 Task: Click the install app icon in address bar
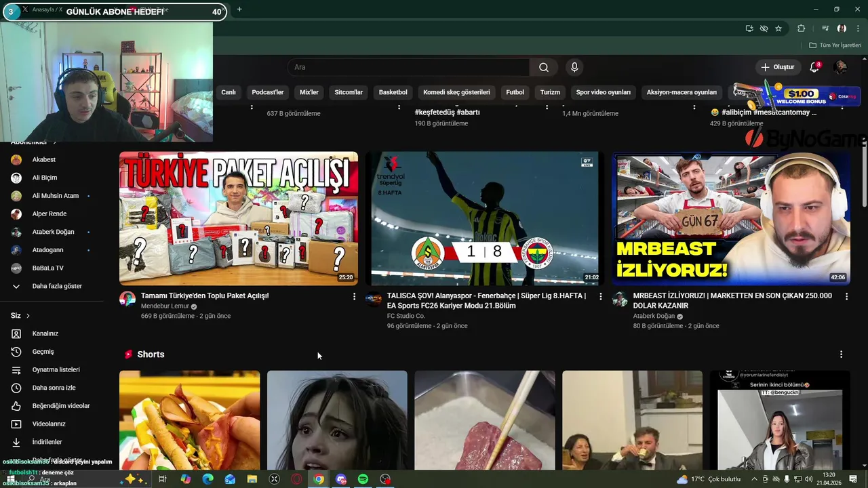click(749, 28)
